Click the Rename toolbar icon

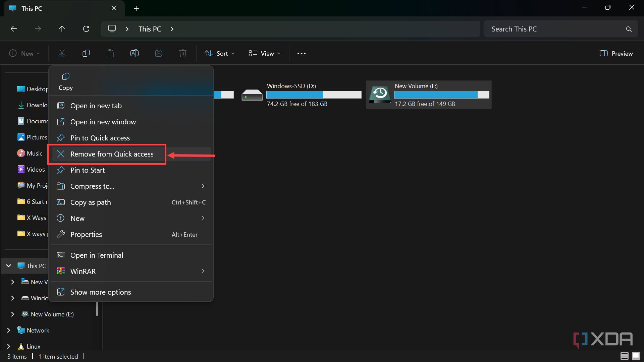(134, 53)
